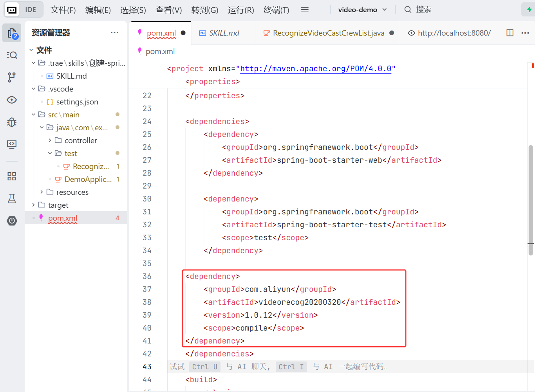Open the hamburger overflow menu icon
This screenshot has width=535, height=392.
coord(305,10)
